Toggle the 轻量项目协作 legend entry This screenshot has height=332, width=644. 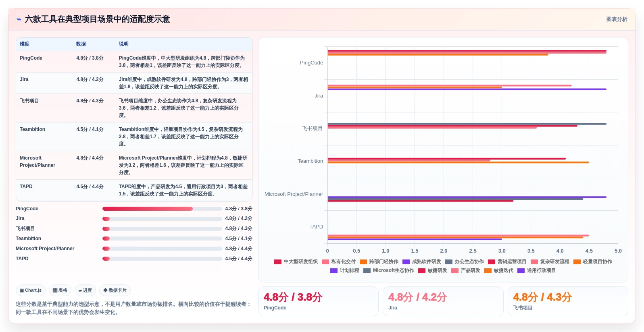[593, 261]
